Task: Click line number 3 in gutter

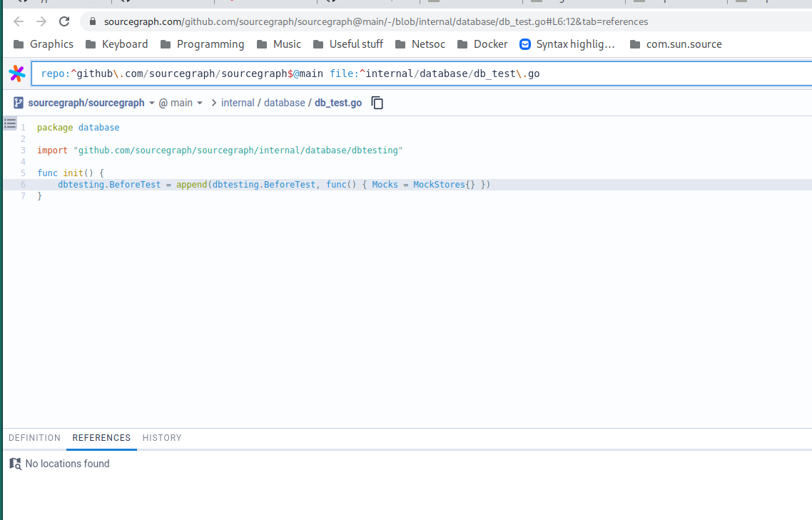Action: coord(24,151)
